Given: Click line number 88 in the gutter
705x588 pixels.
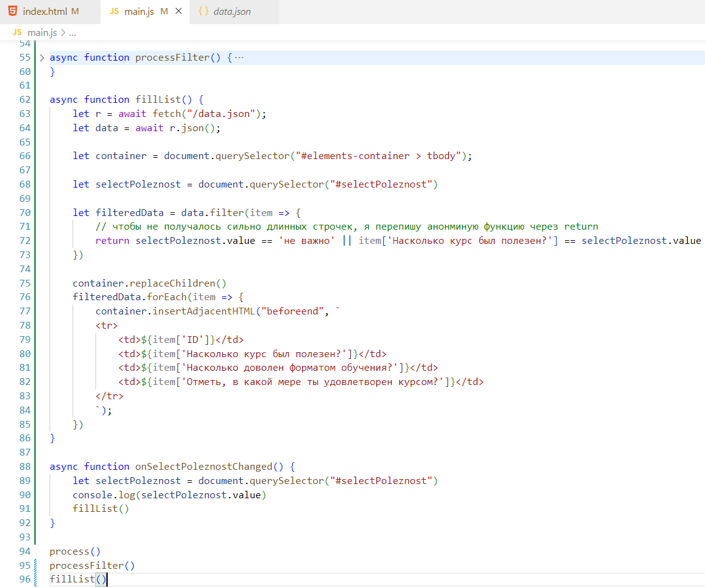Looking at the screenshot, I should point(25,467).
